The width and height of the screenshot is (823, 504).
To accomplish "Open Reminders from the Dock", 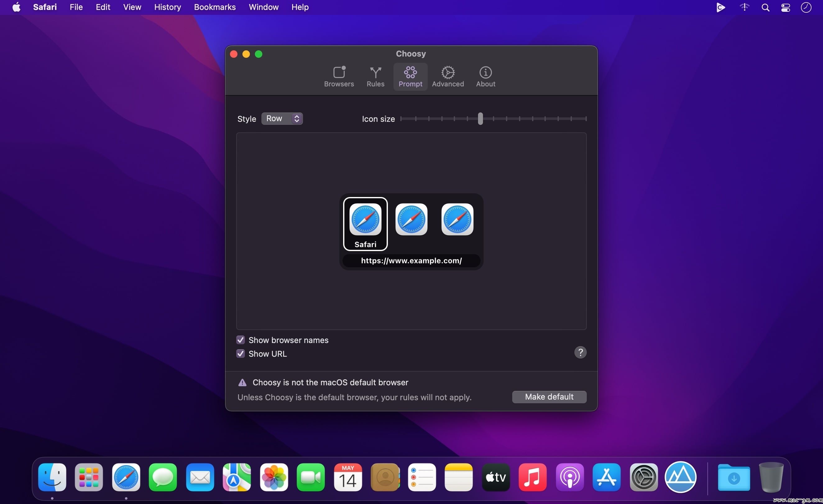I will [422, 477].
